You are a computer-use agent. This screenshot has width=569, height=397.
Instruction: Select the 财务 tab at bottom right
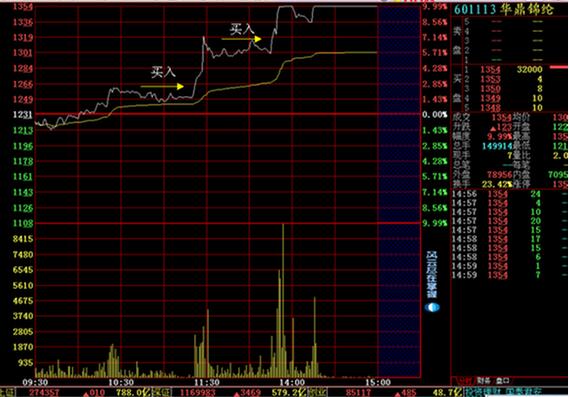[483, 381]
